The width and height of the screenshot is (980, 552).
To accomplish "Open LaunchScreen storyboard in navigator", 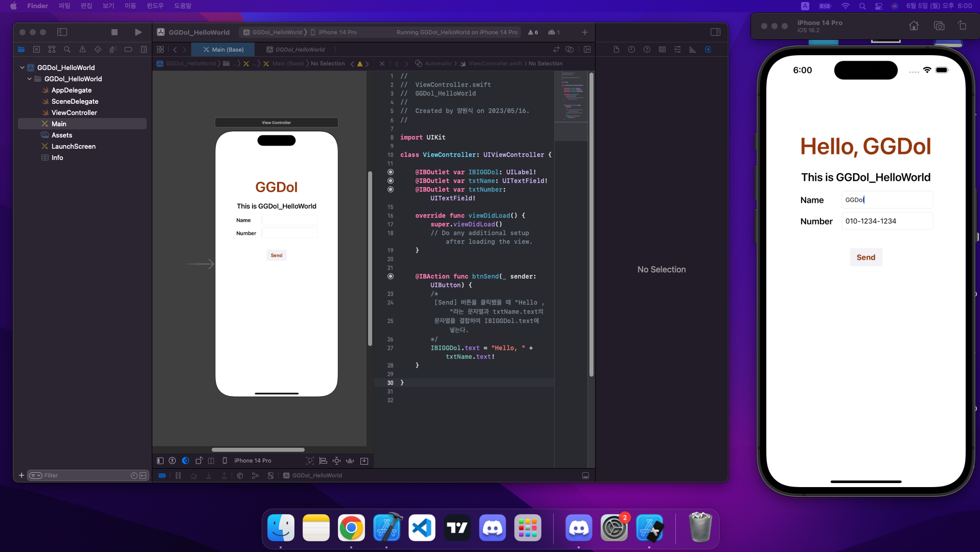I will [74, 146].
